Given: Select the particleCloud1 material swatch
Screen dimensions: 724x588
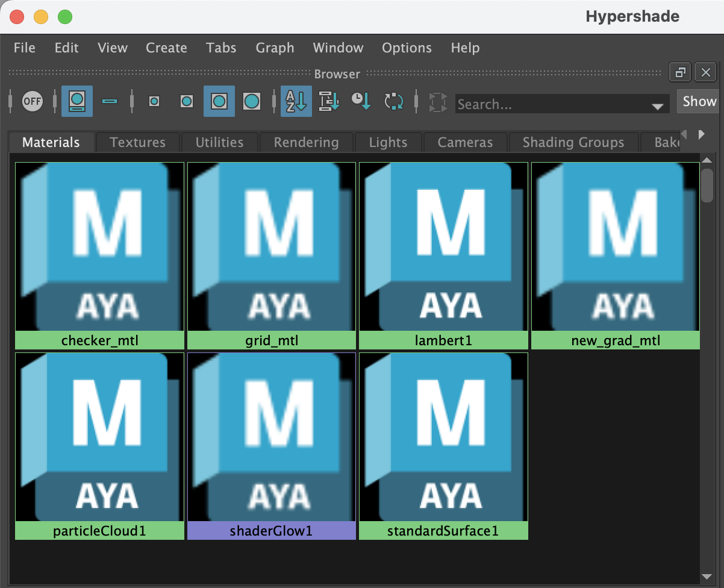Looking at the screenshot, I should [99, 437].
